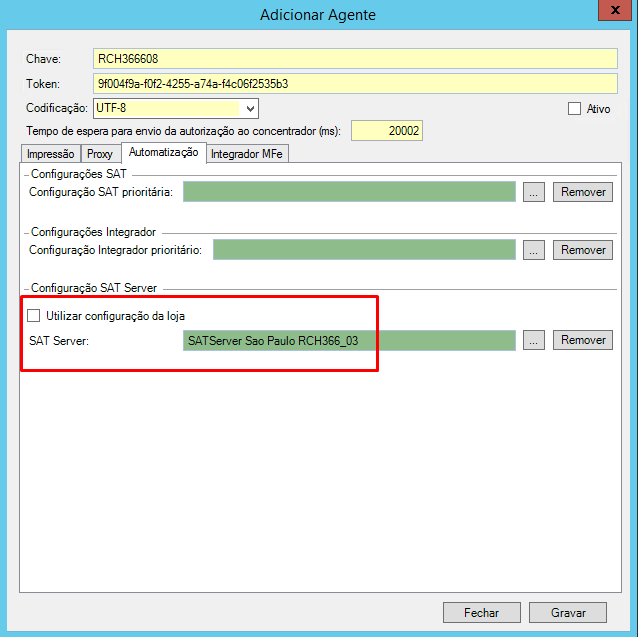
Task: Enable the Ativo checkbox
Action: click(x=574, y=109)
